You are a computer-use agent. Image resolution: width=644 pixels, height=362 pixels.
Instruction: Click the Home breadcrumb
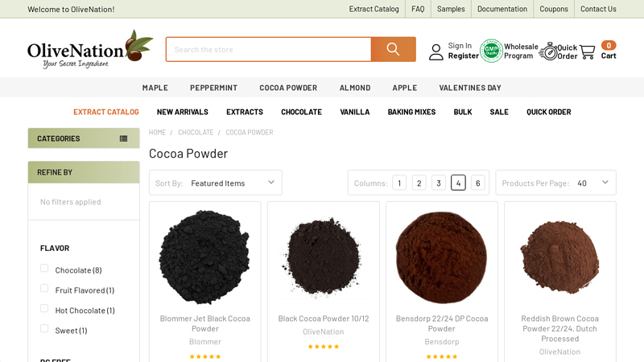pyautogui.click(x=157, y=132)
